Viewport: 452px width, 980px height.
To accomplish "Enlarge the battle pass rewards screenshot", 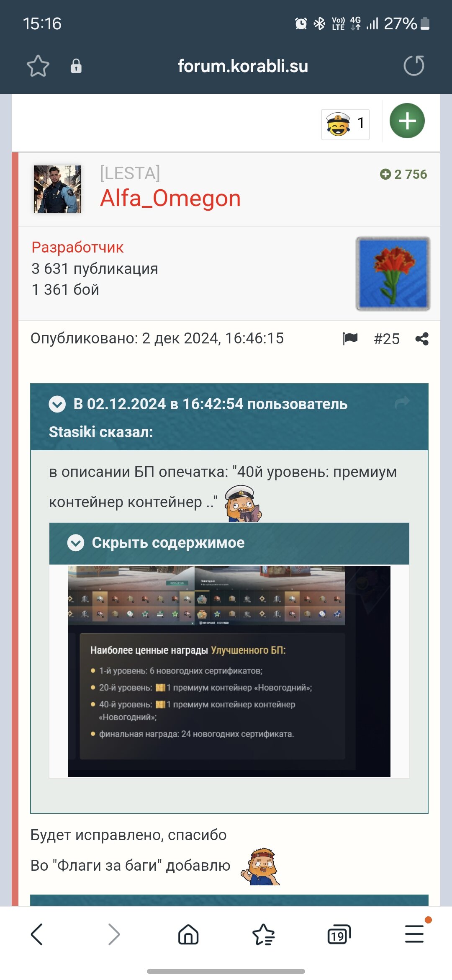I will [x=229, y=671].
